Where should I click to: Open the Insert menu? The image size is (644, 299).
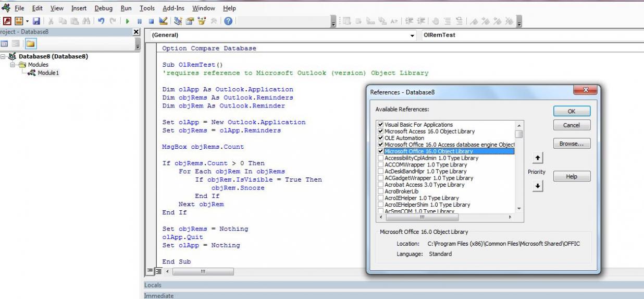(79, 8)
